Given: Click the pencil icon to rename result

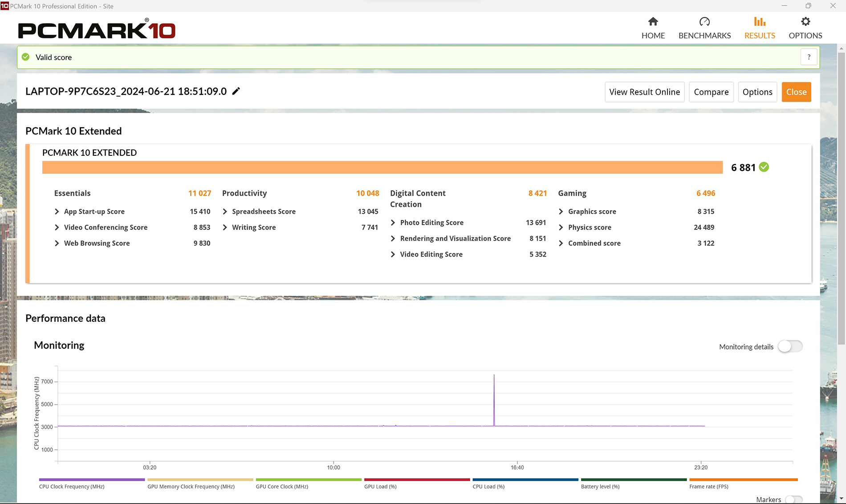Looking at the screenshot, I should click(x=236, y=91).
